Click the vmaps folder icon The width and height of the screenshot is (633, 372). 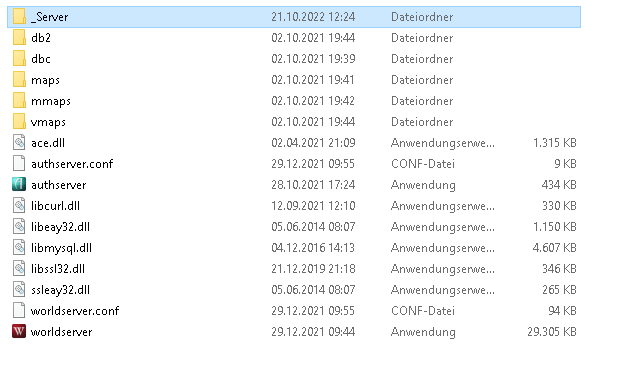(x=19, y=122)
